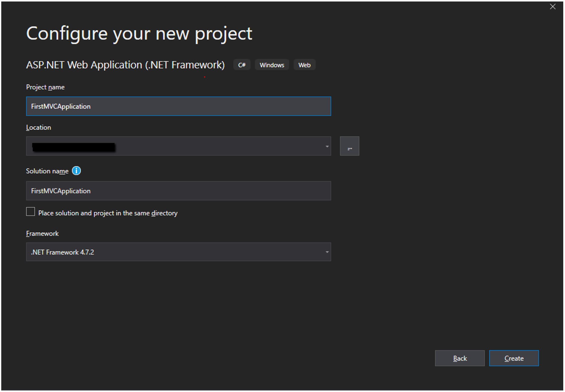Open Location dropdown using its arrow

coord(327,146)
